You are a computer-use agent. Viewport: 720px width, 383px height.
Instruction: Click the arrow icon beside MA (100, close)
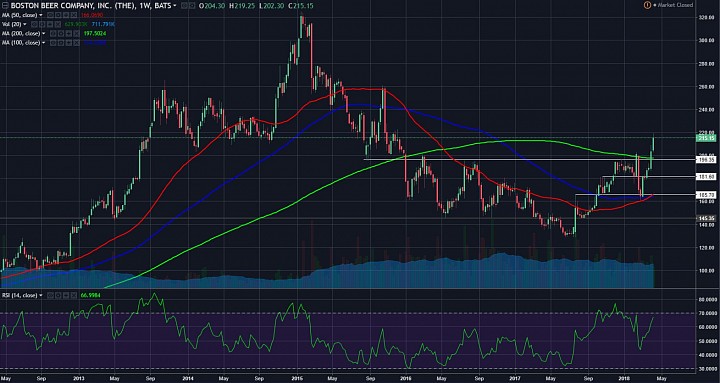[69, 43]
